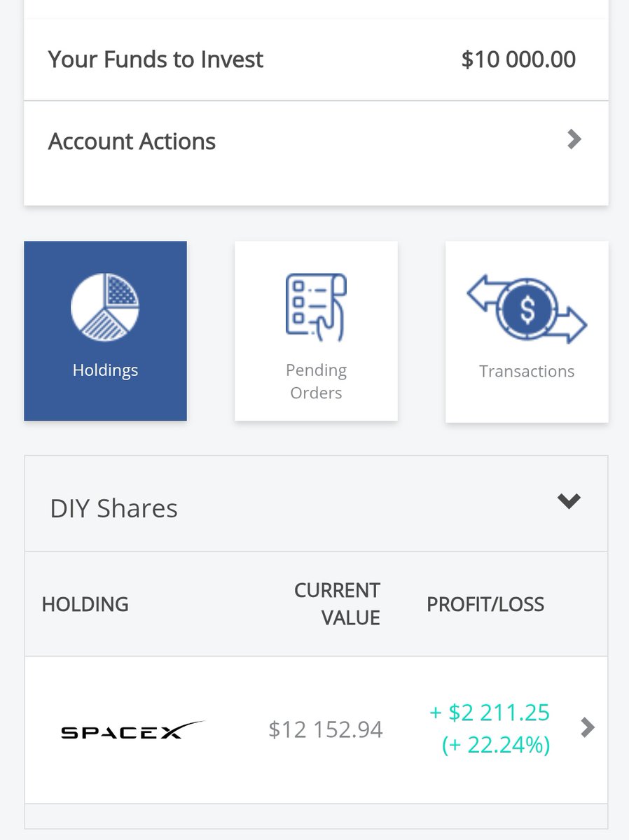This screenshot has width=629, height=840.
Task: Click the PROFIT/LOSS column header
Action: 485,604
